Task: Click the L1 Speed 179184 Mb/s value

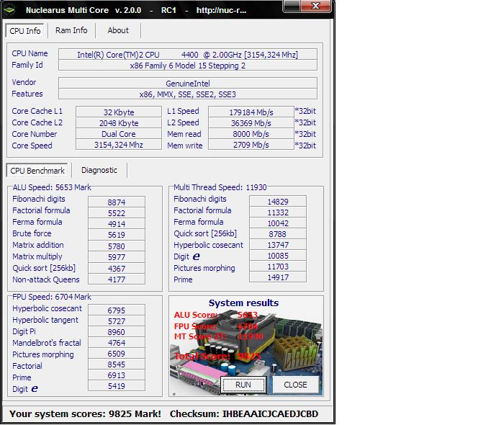Action: (x=251, y=112)
